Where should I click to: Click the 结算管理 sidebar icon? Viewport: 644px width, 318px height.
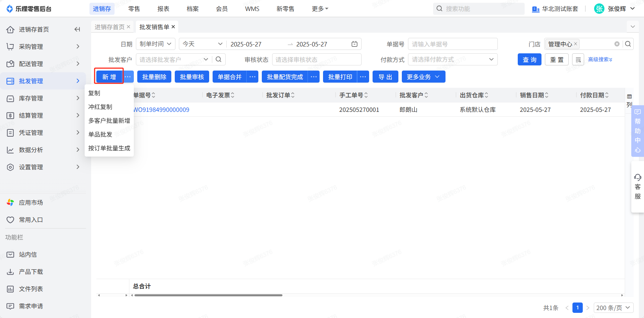click(x=10, y=116)
